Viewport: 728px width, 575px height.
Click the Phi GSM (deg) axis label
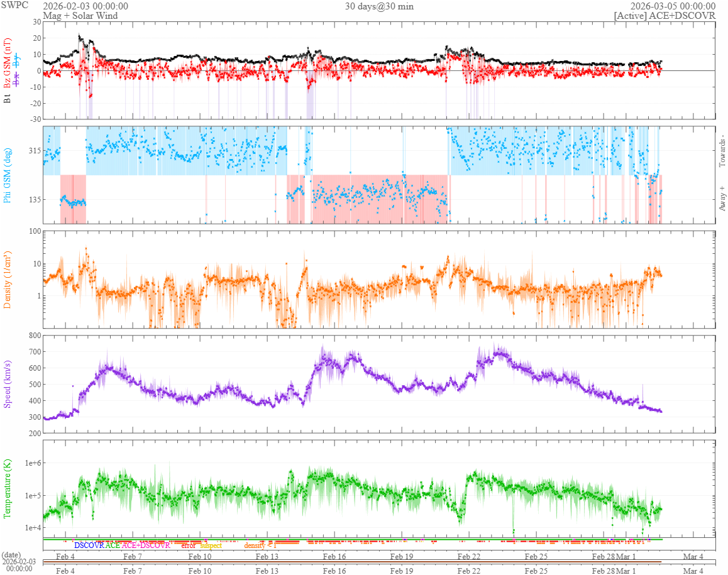coord(7,175)
